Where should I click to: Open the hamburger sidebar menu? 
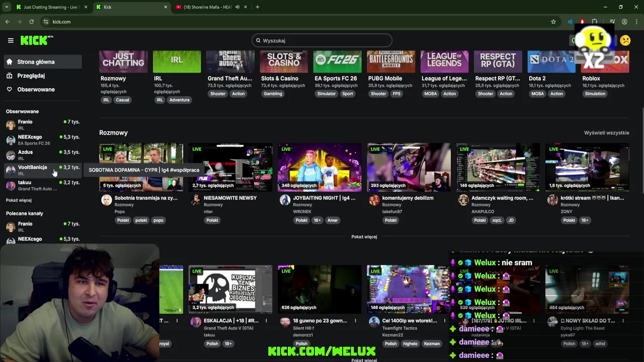click(11, 40)
